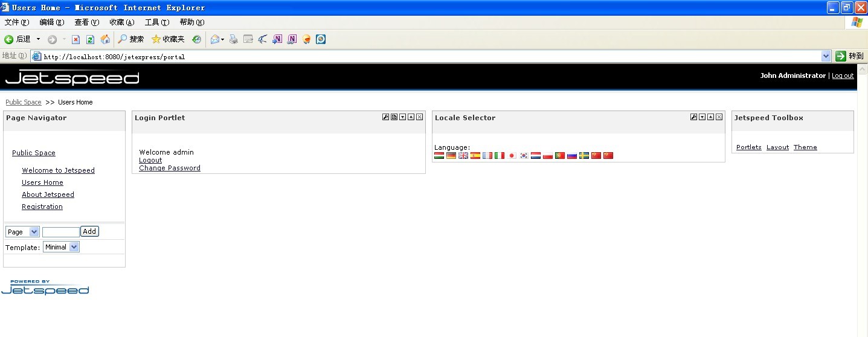The height and width of the screenshot is (337, 868).
Task: Open Portlets in Jetspeed Toolbox
Action: (749, 147)
